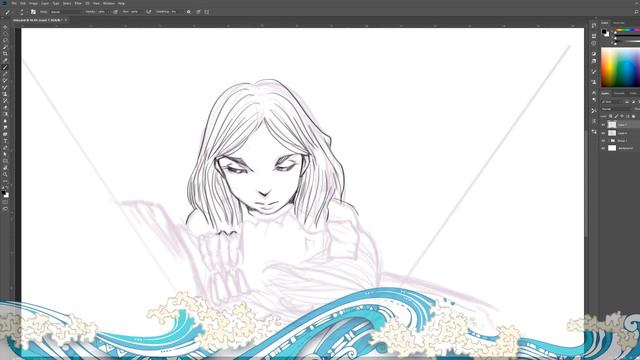The height and width of the screenshot is (360, 640).
Task: Switch to the Channels tab
Action: point(619,93)
